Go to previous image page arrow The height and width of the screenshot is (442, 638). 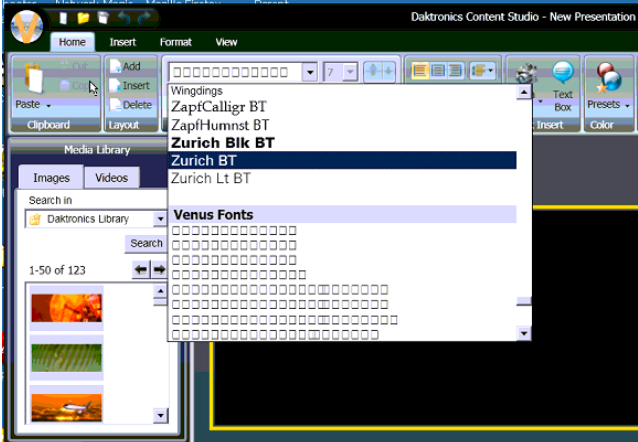click(x=141, y=270)
